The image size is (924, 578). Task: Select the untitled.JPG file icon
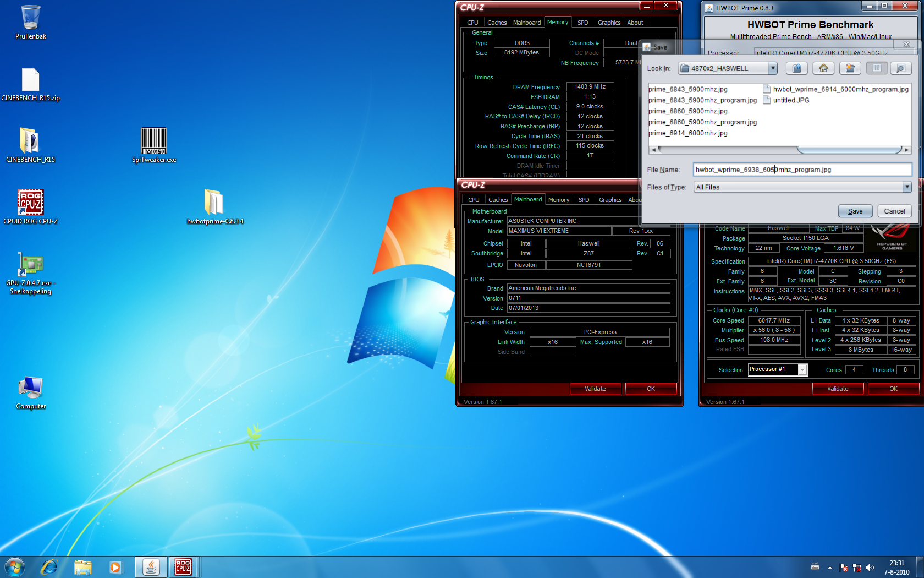(767, 100)
